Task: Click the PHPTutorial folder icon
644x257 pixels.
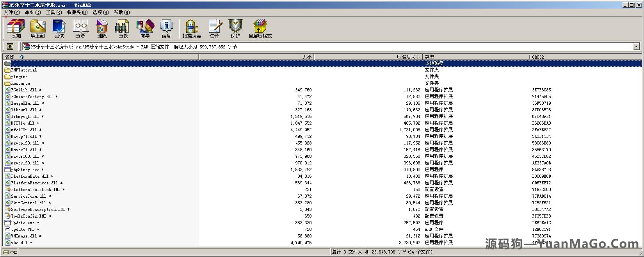Action: [7, 70]
